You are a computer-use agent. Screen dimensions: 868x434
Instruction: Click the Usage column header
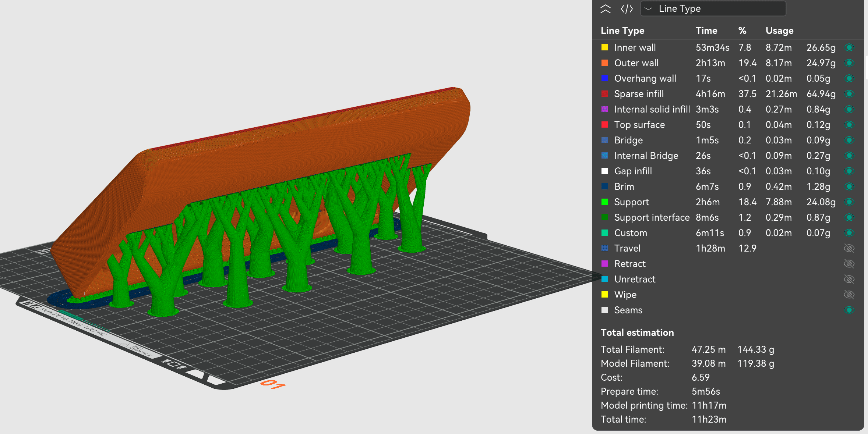coord(779,31)
